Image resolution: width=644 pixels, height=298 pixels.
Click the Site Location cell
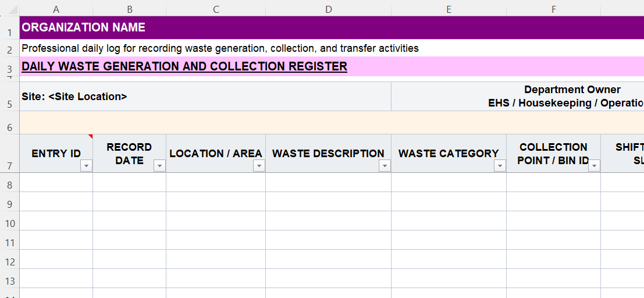coord(74,97)
